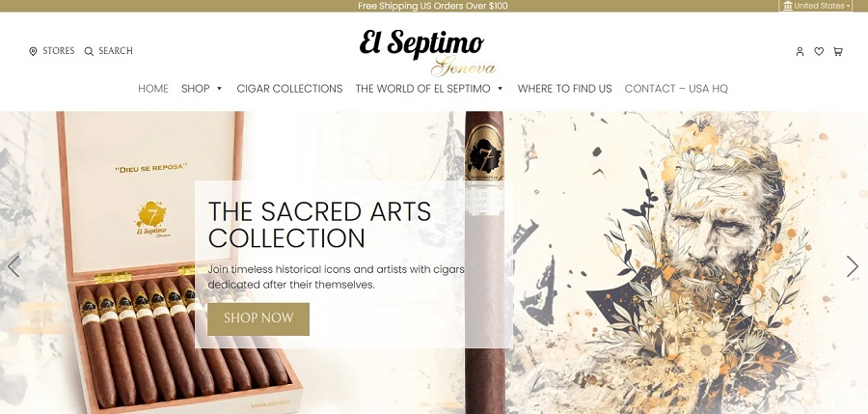This screenshot has height=414, width=868.
Task: Expand the Shop menu arrow
Action: (x=219, y=89)
